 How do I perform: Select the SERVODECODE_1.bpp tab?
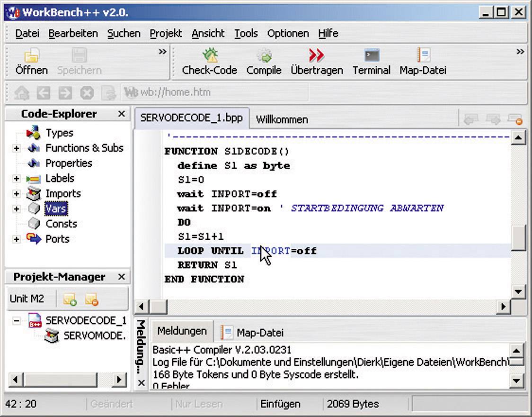pyautogui.click(x=192, y=118)
